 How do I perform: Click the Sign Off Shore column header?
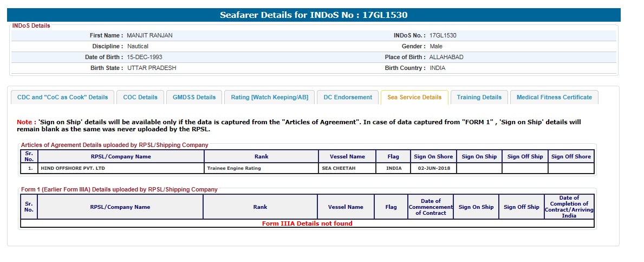tap(571, 156)
